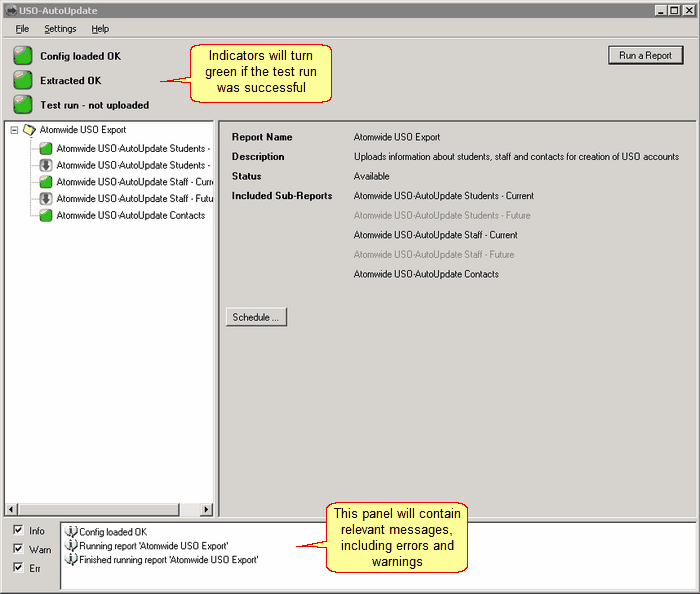Select Atomwide USO Export root tree item
The height and width of the screenshot is (594, 700).
(83, 130)
